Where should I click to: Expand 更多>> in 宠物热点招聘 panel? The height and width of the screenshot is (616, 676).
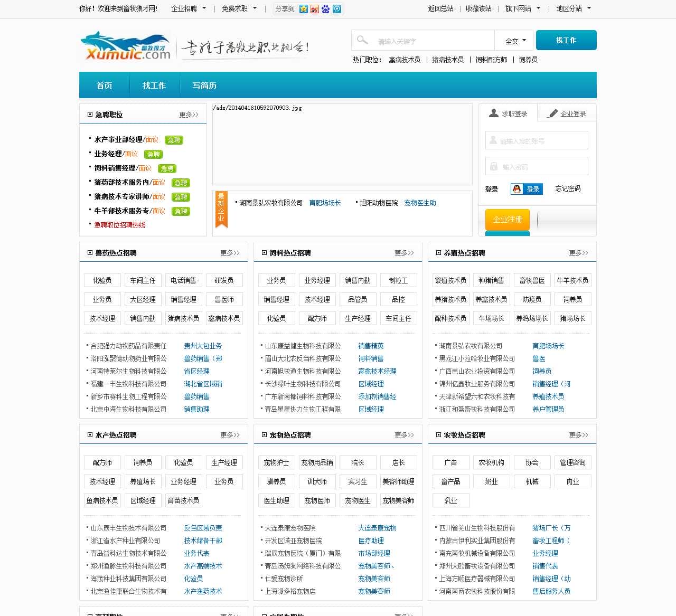coord(405,435)
